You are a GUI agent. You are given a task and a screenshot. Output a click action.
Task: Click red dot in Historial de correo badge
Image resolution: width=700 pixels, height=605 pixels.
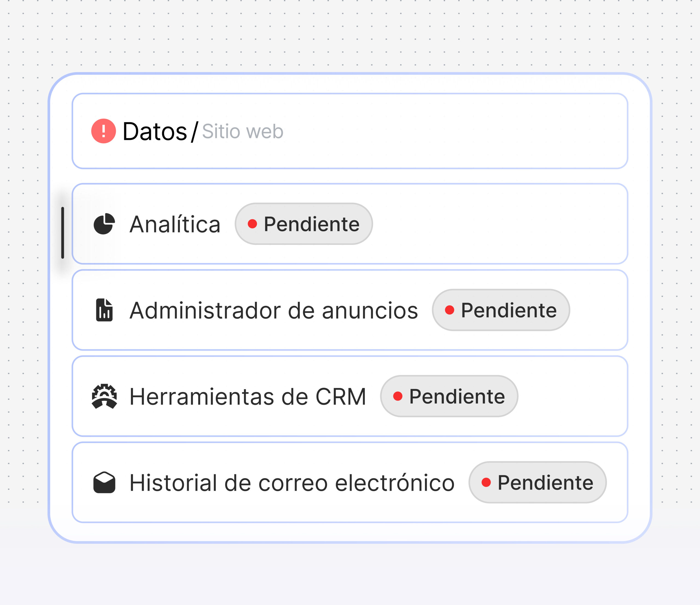coord(486,482)
